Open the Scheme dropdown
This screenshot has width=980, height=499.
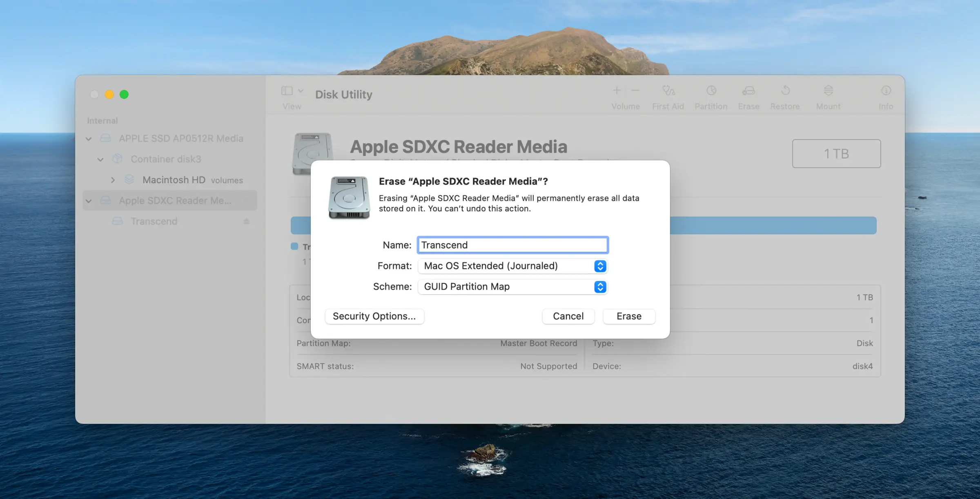[x=513, y=287]
